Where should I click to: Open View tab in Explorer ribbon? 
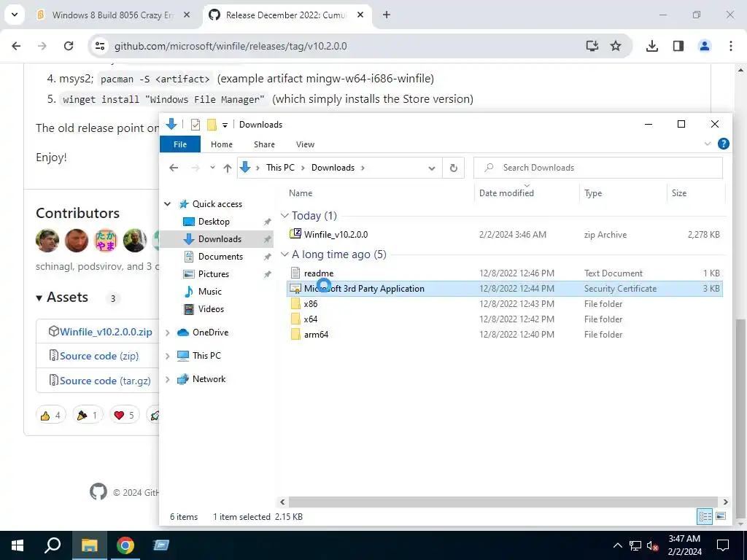tap(305, 144)
